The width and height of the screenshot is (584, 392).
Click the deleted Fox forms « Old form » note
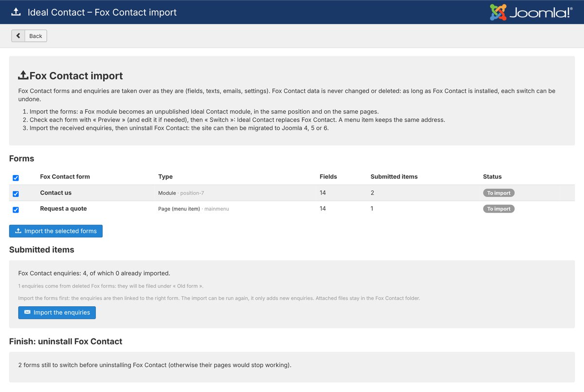coord(110,286)
